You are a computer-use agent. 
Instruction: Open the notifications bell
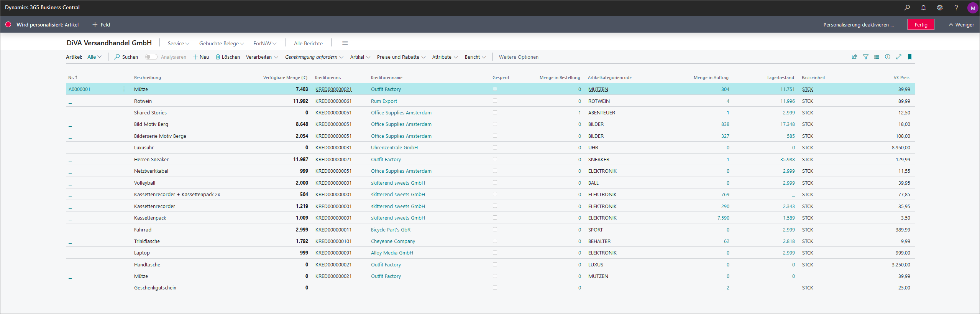point(923,8)
